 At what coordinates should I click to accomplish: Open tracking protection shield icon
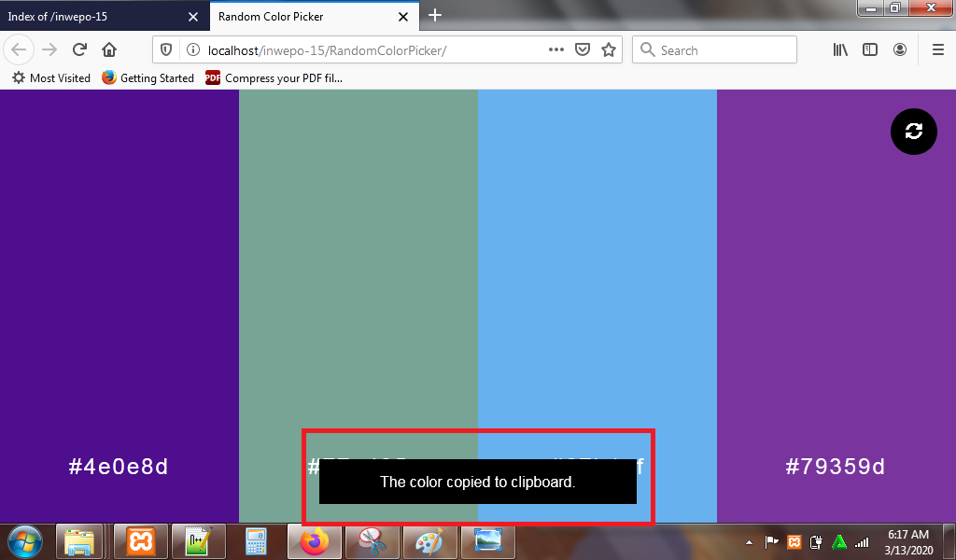(x=166, y=50)
